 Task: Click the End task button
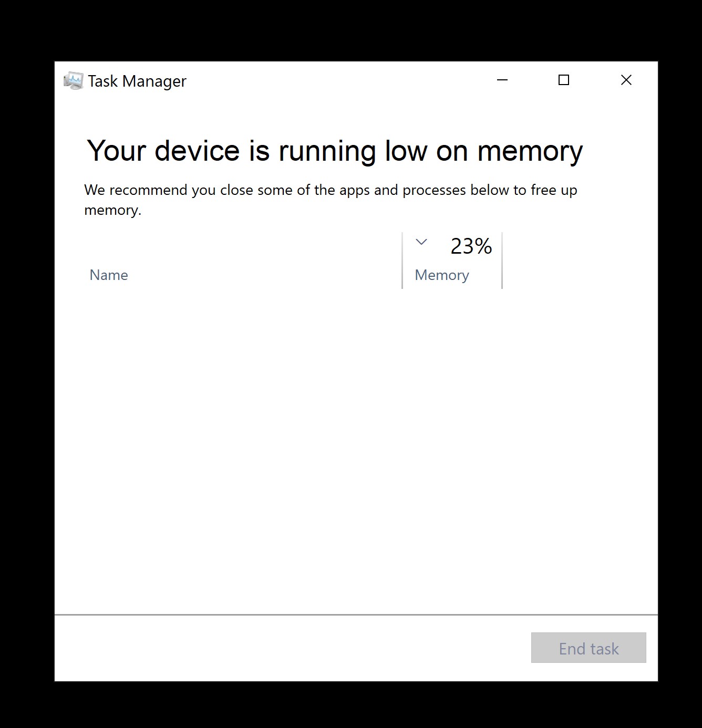point(589,648)
